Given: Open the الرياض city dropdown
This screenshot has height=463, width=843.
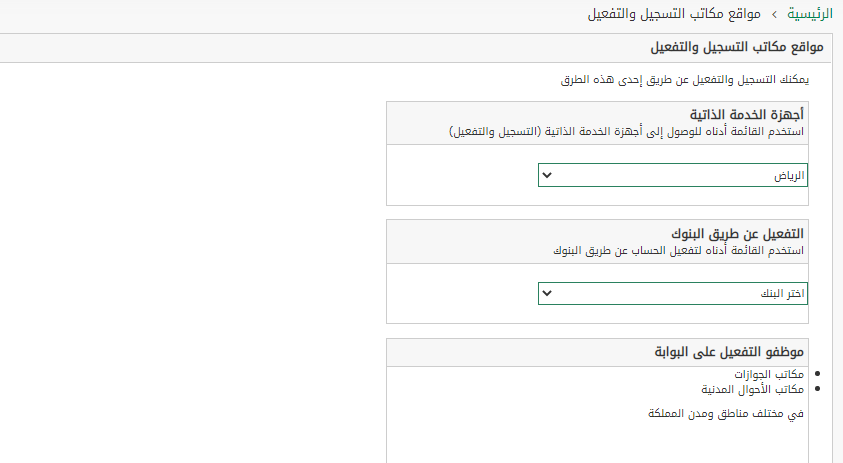Looking at the screenshot, I should (672, 175).
